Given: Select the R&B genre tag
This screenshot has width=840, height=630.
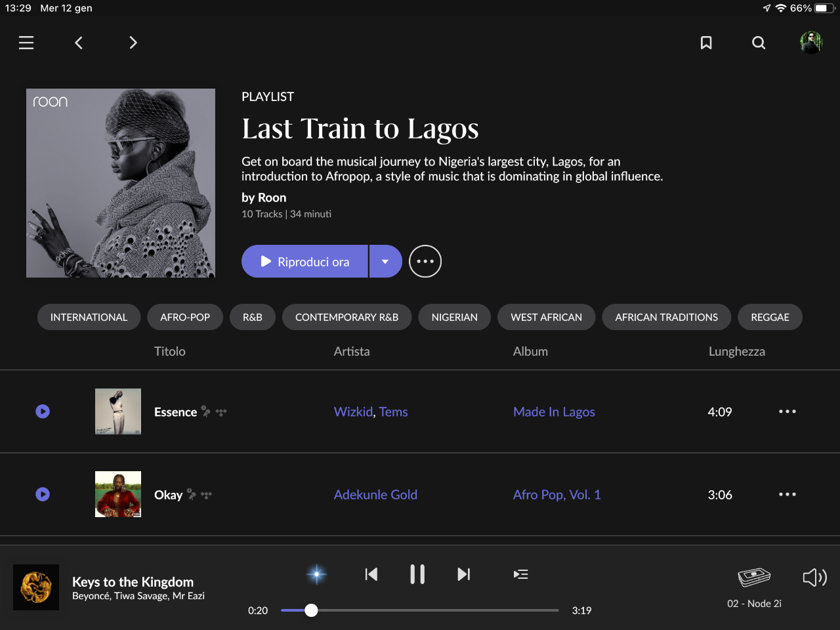Looking at the screenshot, I should click(253, 317).
